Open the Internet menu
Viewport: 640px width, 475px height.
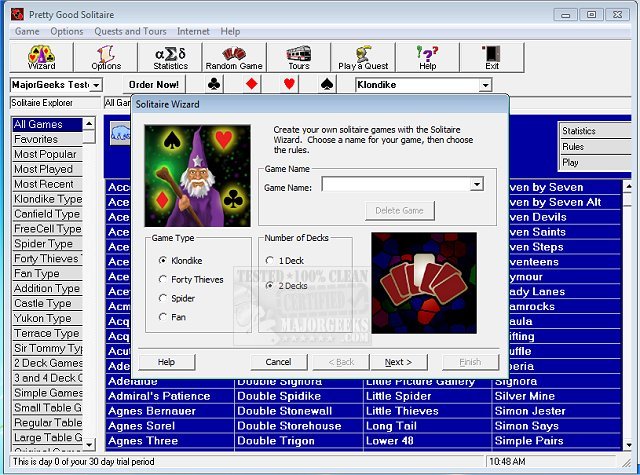[193, 31]
